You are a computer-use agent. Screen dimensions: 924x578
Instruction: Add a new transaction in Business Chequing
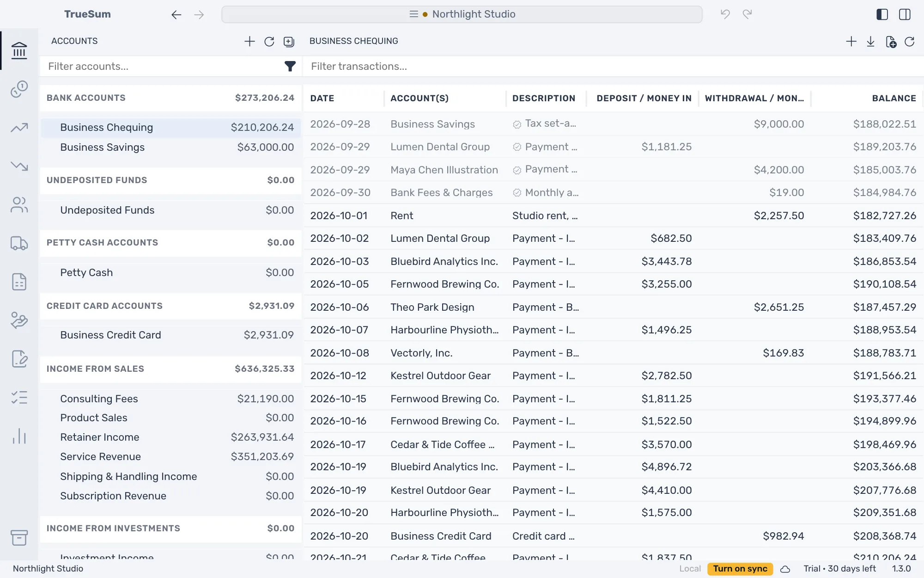point(851,42)
